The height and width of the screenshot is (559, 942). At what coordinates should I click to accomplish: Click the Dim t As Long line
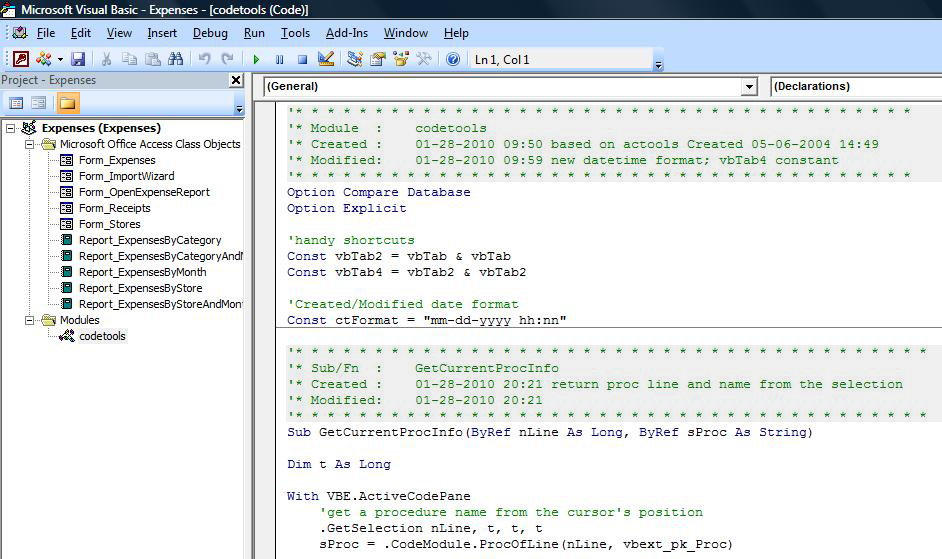339,464
